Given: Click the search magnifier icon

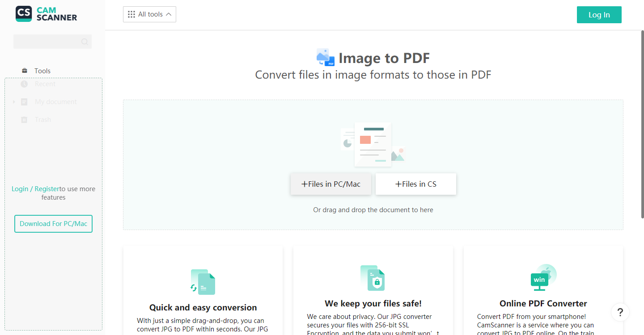Looking at the screenshot, I should coord(85,42).
